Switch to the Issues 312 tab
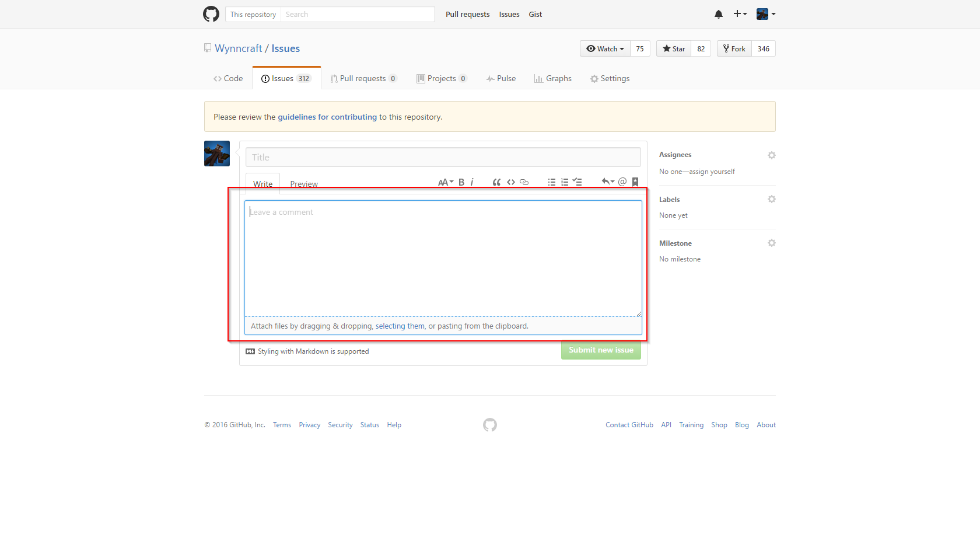This screenshot has width=980, height=537. (286, 78)
